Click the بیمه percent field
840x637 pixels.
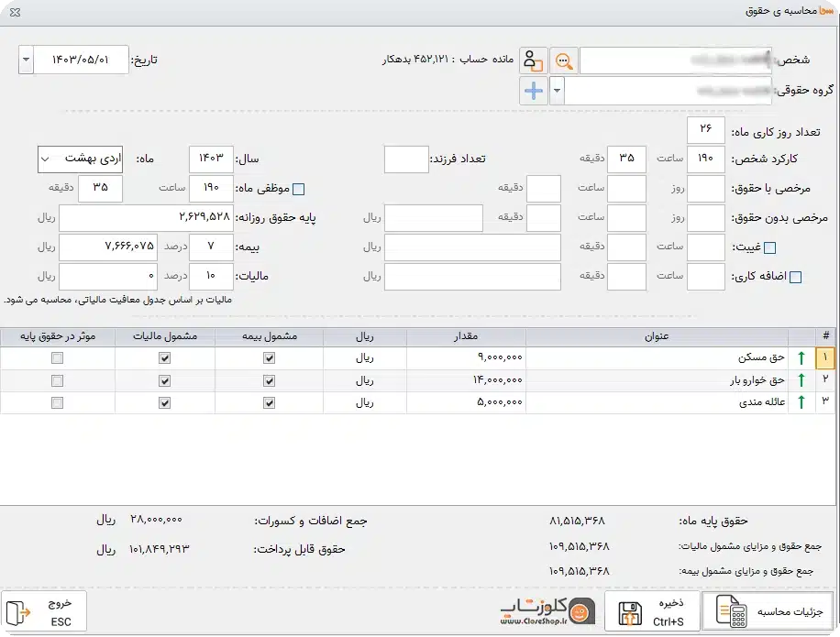[211, 247]
